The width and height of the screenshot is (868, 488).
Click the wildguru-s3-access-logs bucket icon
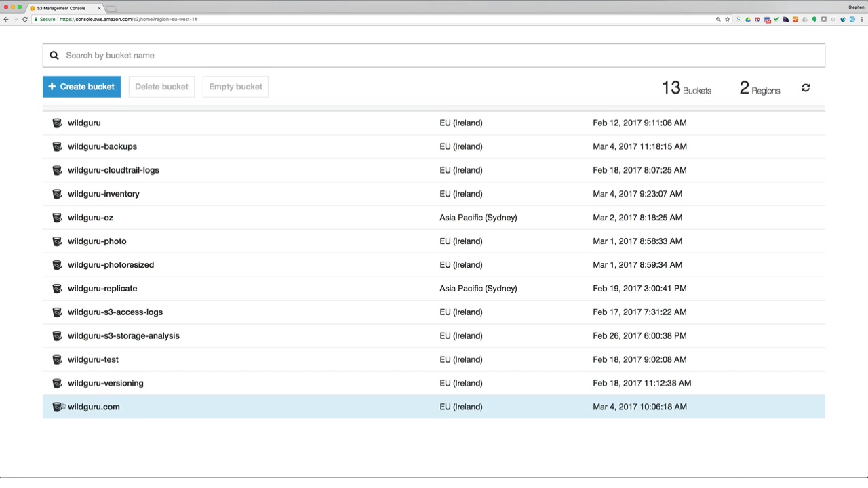click(57, 312)
